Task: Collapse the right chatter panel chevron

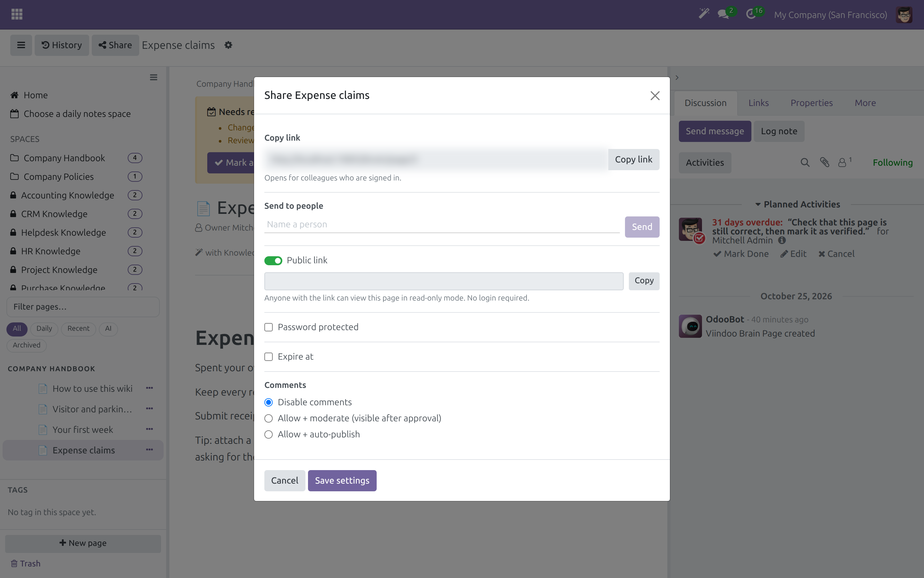Action: click(x=677, y=78)
